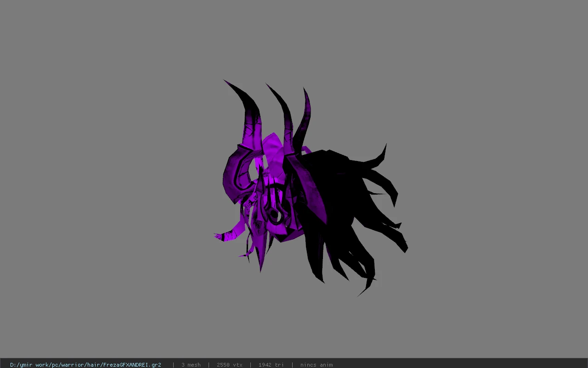Click the purple horned helmet model in viewport
The height and width of the screenshot is (368, 588).
pyautogui.click(x=311, y=188)
